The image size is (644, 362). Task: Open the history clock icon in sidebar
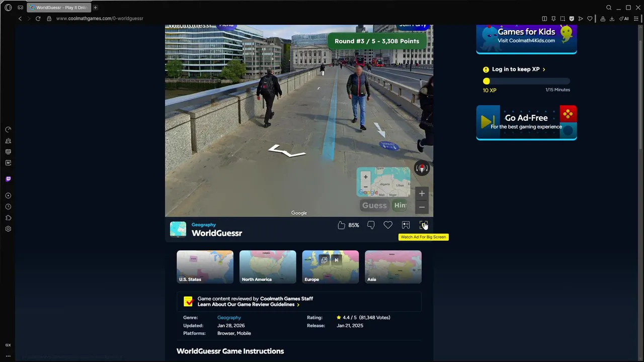[x=8, y=207]
